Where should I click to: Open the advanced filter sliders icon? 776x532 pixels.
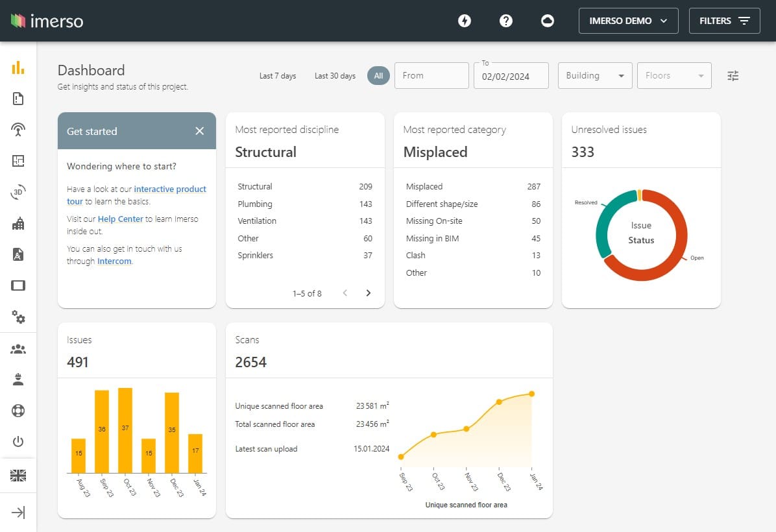(x=733, y=76)
